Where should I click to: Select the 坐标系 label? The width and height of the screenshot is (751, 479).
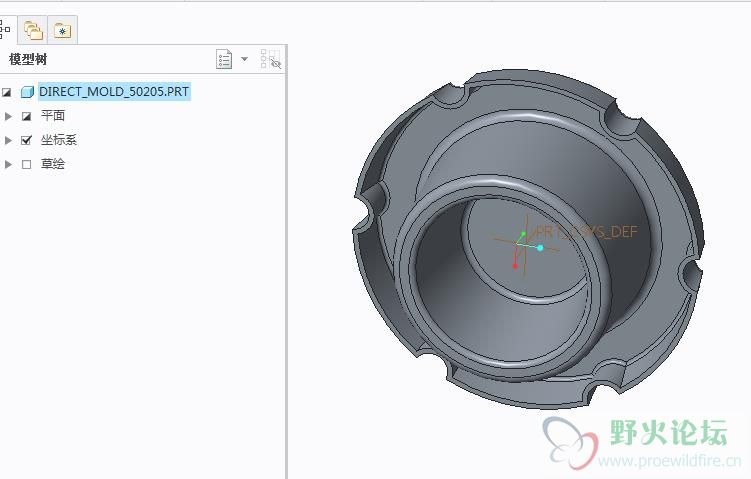pos(59,140)
